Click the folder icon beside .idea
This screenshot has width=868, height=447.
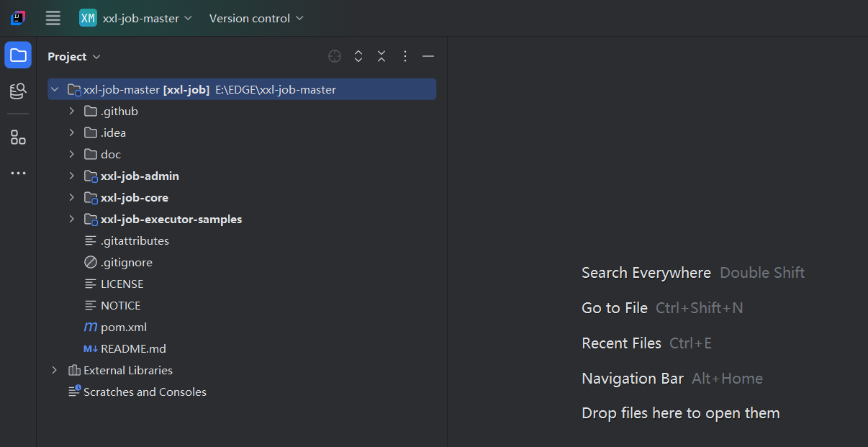tap(91, 133)
